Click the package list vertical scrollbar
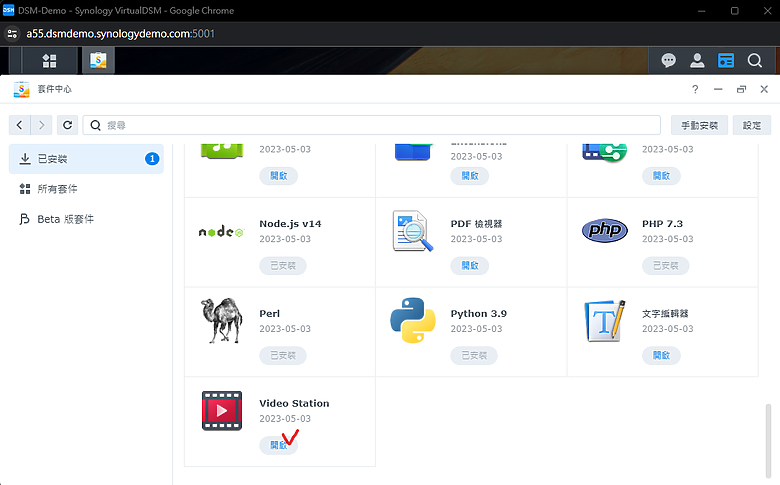 [x=768, y=440]
